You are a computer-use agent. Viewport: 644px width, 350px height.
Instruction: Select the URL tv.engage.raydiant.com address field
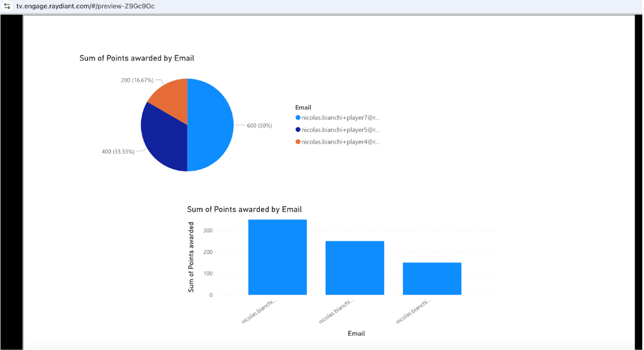click(86, 6)
